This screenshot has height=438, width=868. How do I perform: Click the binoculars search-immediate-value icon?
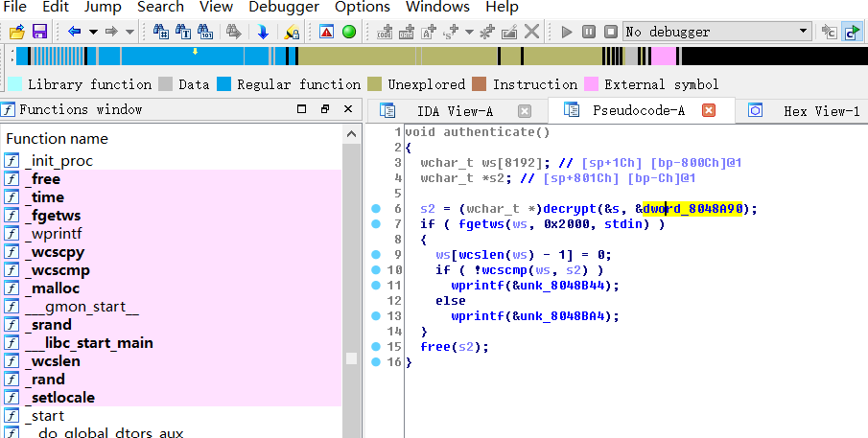[x=160, y=32]
